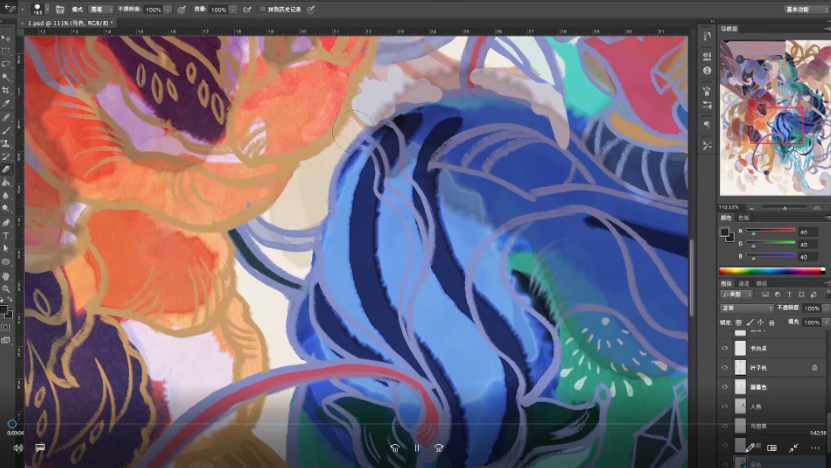The image size is (831, 468).
Task: Select the Type tool
Action: tap(6, 236)
